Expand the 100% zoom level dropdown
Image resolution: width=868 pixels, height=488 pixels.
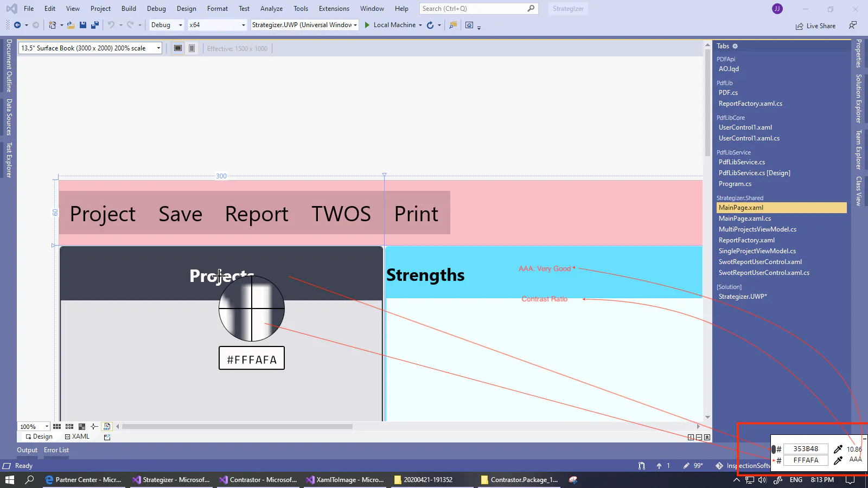pos(47,427)
